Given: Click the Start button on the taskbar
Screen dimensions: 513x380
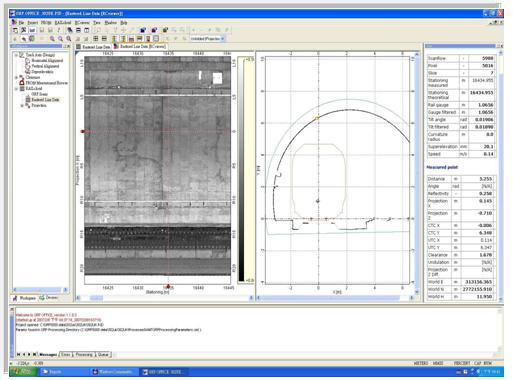Looking at the screenshot, I should click(x=23, y=372).
